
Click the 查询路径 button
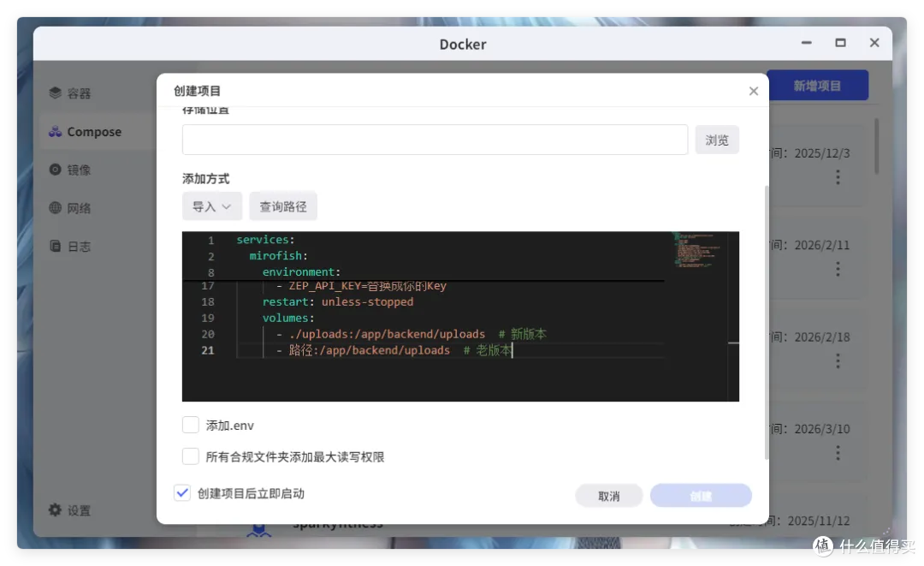point(283,206)
